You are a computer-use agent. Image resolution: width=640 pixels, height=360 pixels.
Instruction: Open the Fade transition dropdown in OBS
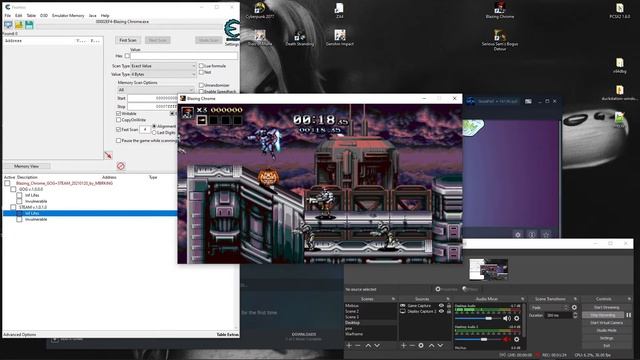tap(549, 307)
